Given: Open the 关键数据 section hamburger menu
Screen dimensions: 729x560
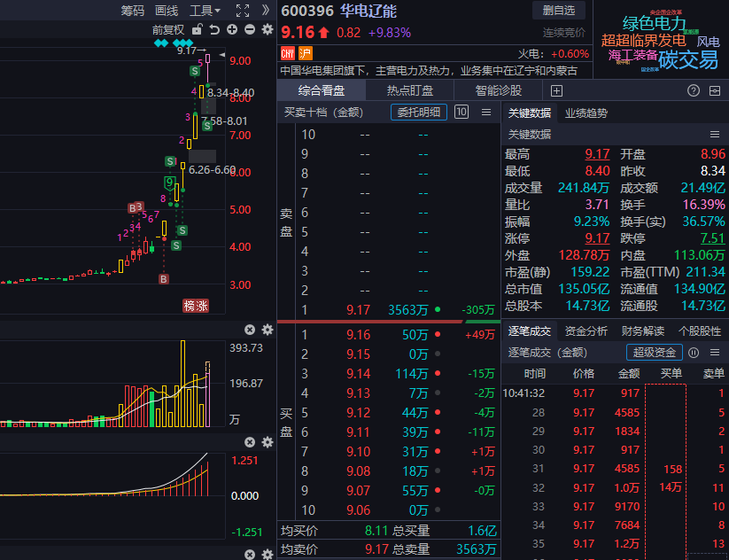Looking at the screenshot, I should (715, 135).
